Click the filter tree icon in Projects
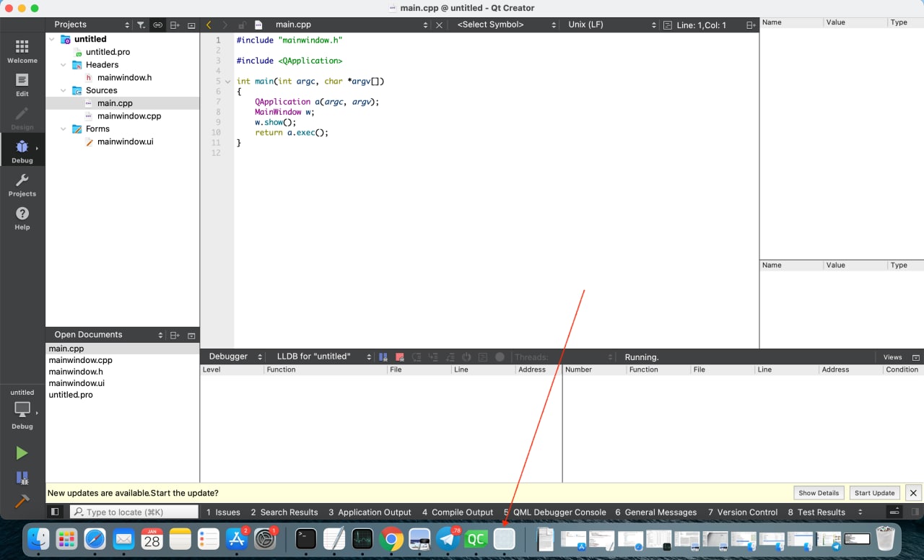Viewport: 924px width, 560px height. tap(141, 25)
